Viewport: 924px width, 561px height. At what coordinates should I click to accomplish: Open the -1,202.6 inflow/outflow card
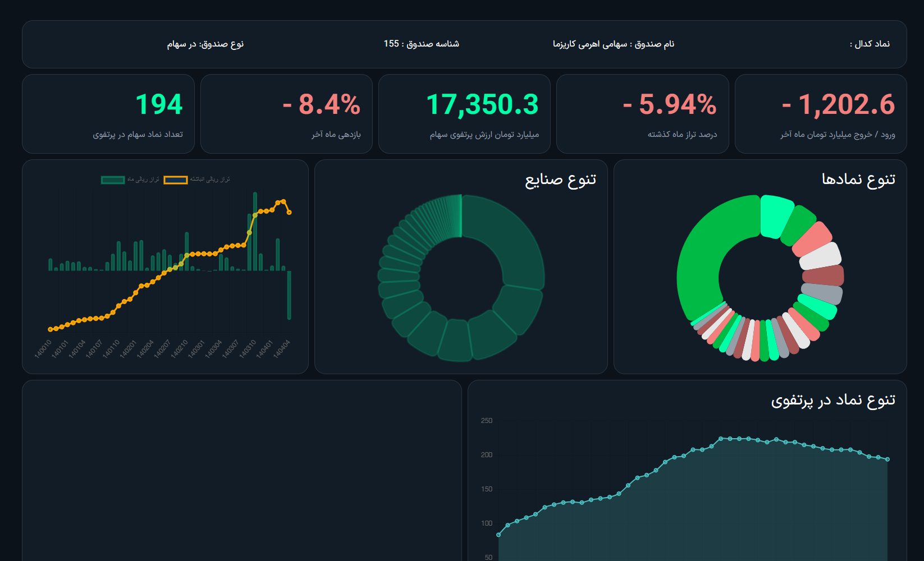(821, 114)
